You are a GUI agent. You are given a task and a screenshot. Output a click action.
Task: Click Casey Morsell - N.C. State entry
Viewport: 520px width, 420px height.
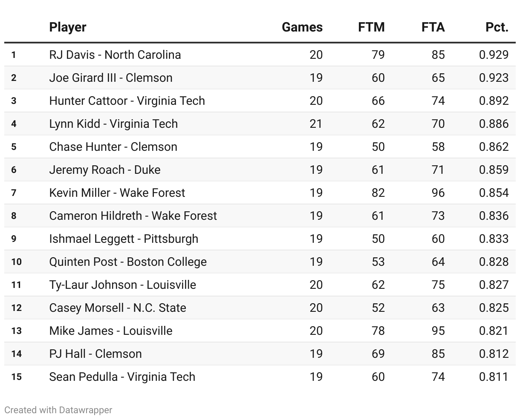pos(118,308)
